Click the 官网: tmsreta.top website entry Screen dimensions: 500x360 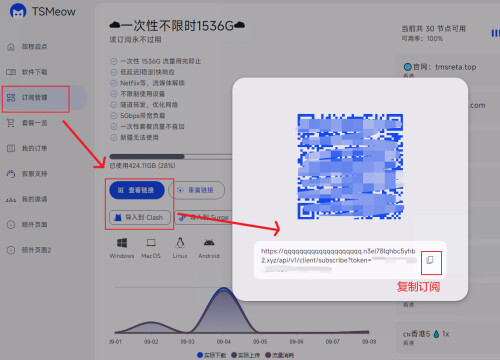point(440,67)
